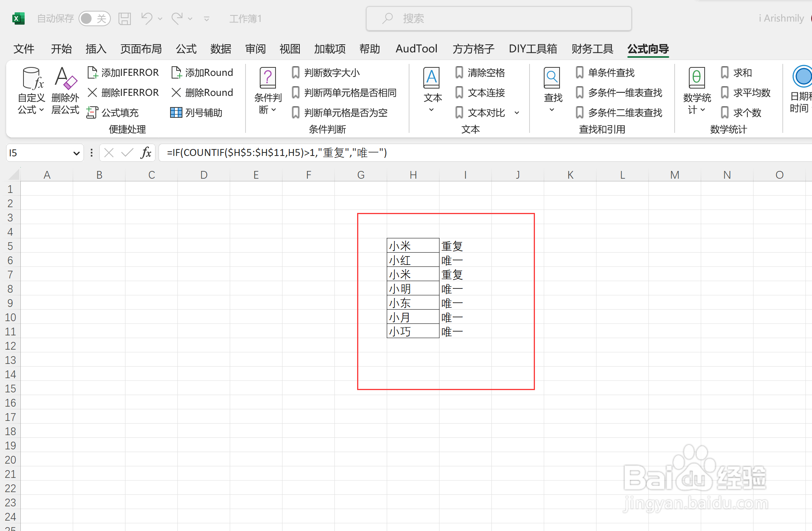
Task: Switch to the 数据 tab
Action: coord(221,49)
